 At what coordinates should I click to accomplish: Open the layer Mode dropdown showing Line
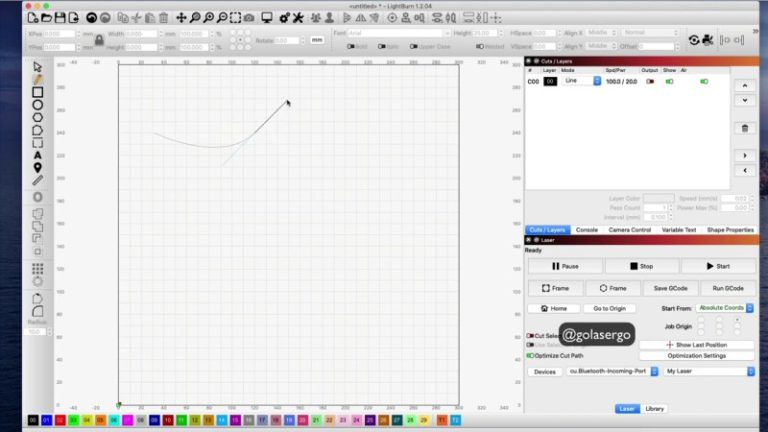(581, 81)
